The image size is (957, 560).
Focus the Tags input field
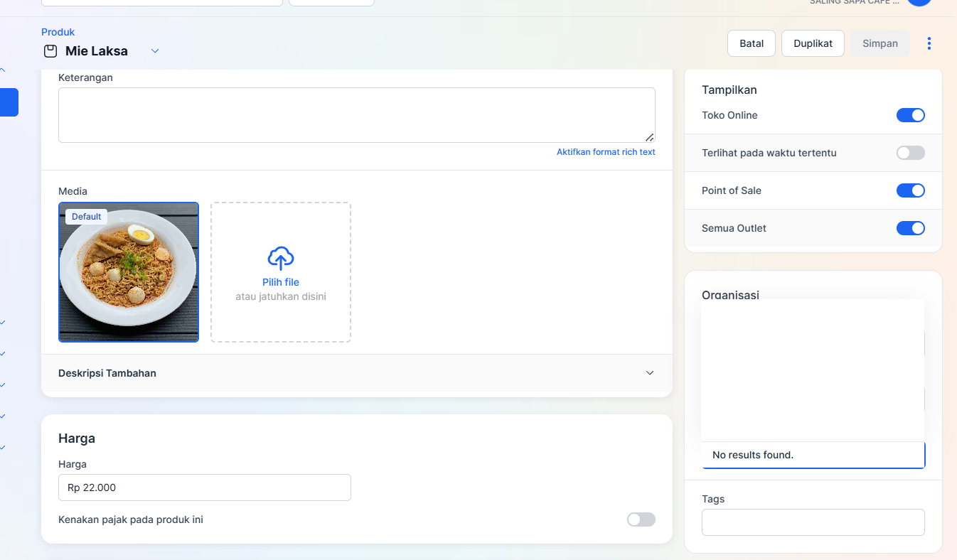[813, 522]
